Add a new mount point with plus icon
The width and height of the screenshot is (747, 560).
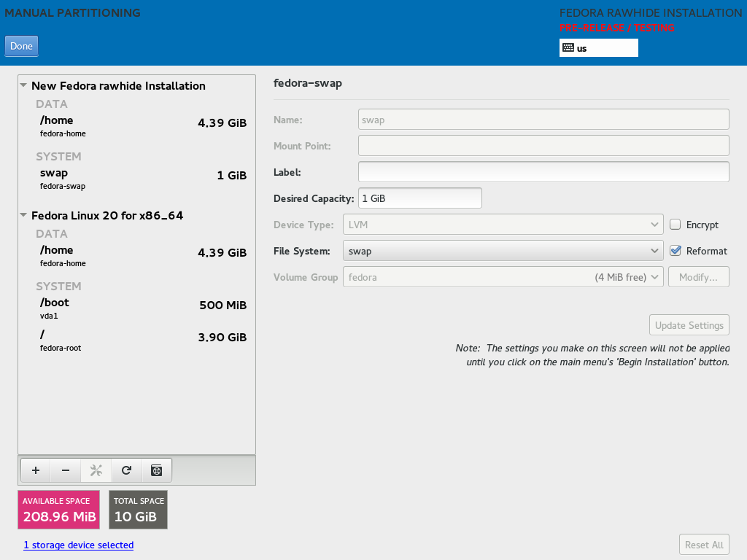tap(36, 470)
